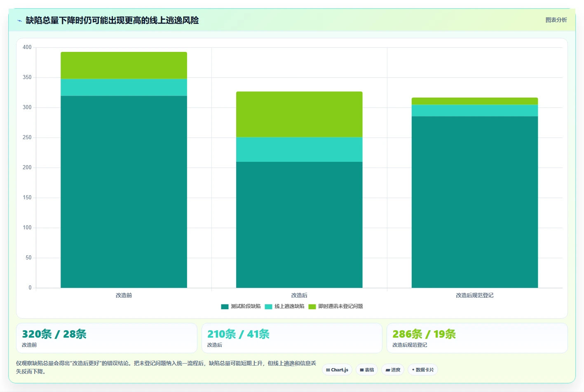Screen dimensions: 584x392
Task: Click the 210条 / 41条 stat value
Action: click(238, 334)
